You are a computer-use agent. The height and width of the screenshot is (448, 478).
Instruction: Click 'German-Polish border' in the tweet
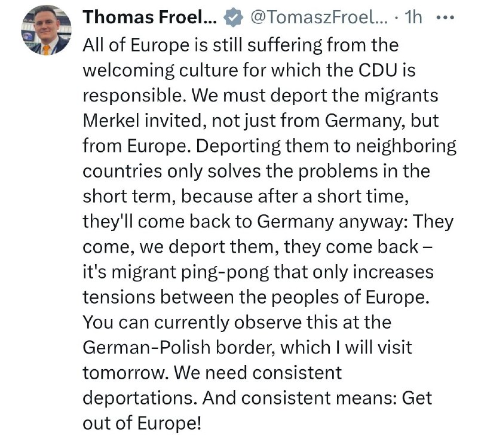pos(178,348)
